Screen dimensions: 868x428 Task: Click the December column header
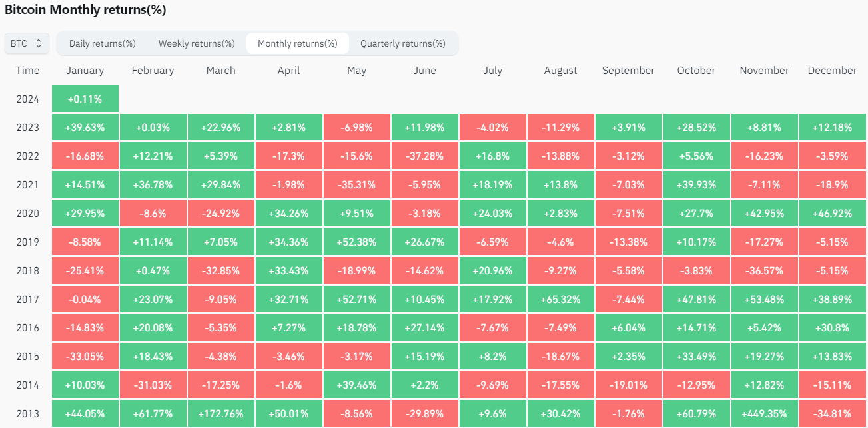tap(832, 70)
